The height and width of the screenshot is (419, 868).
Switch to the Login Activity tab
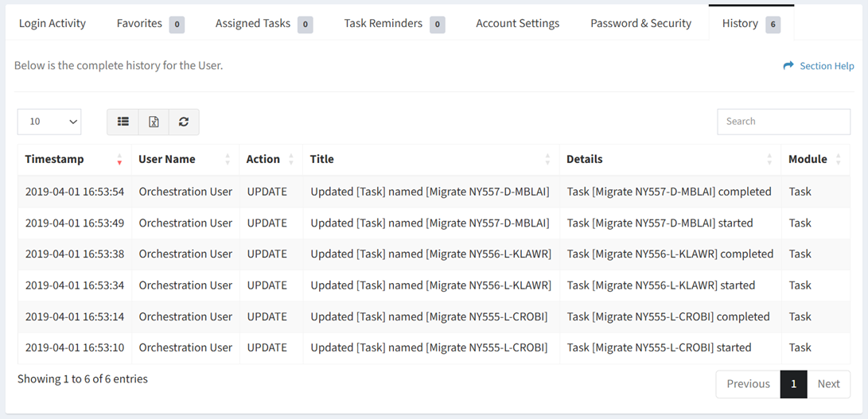point(53,23)
